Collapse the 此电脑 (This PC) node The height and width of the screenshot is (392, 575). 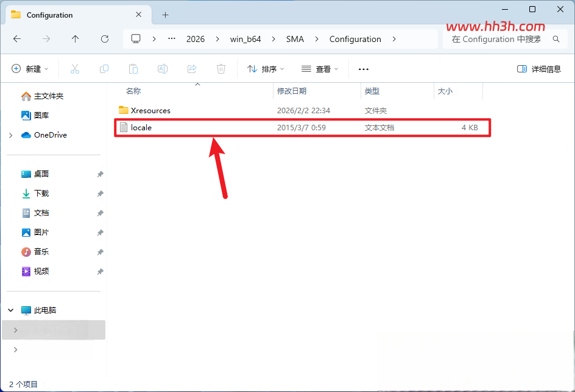(x=10, y=310)
